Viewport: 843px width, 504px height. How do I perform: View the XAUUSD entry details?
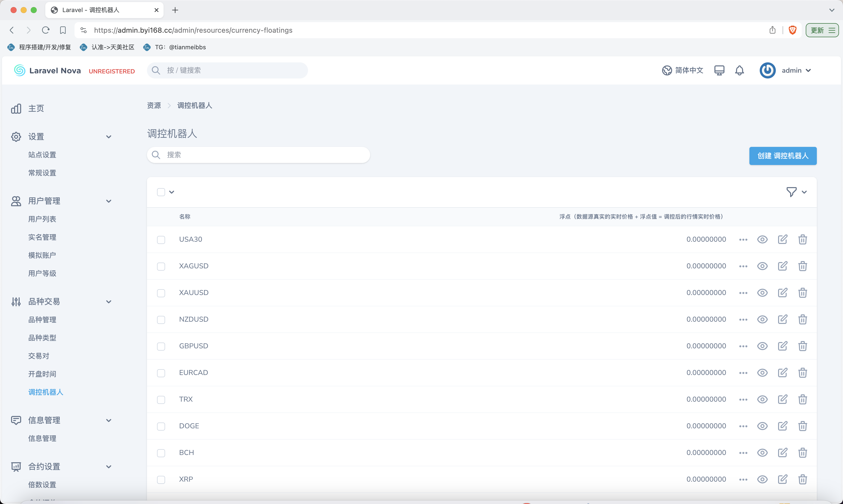(762, 293)
